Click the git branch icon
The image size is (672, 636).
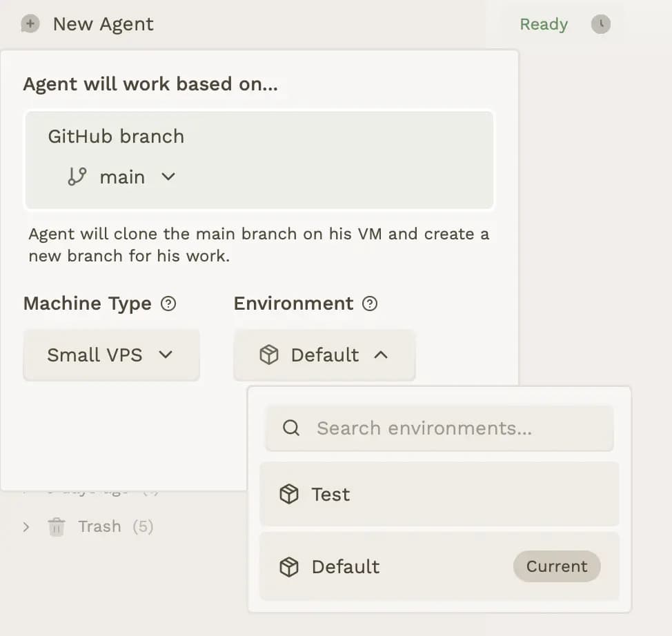[x=77, y=177]
